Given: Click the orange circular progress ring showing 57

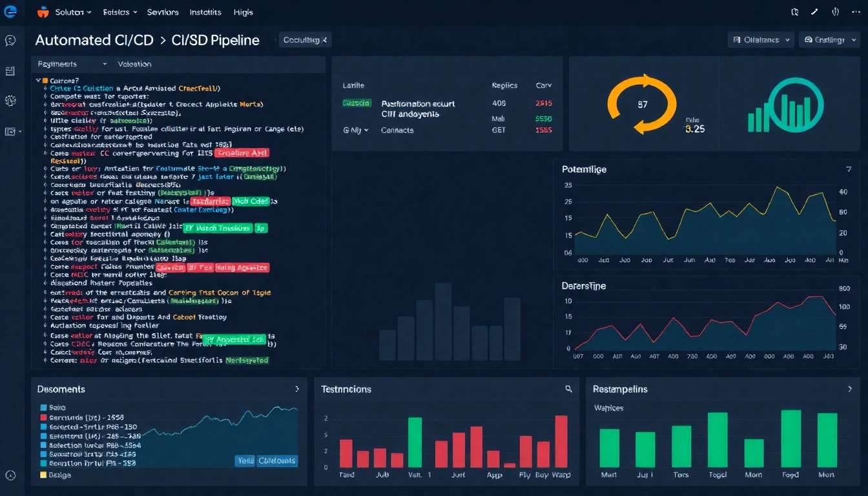Looking at the screenshot, I should point(641,104).
